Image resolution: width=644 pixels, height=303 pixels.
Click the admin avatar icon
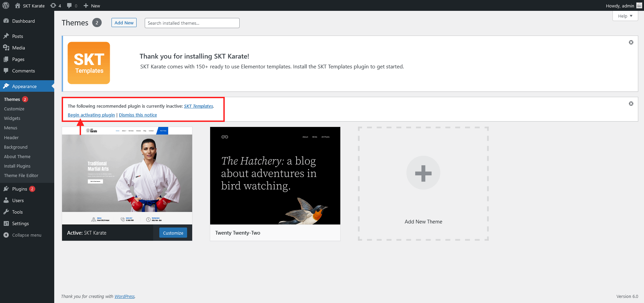(639, 5)
